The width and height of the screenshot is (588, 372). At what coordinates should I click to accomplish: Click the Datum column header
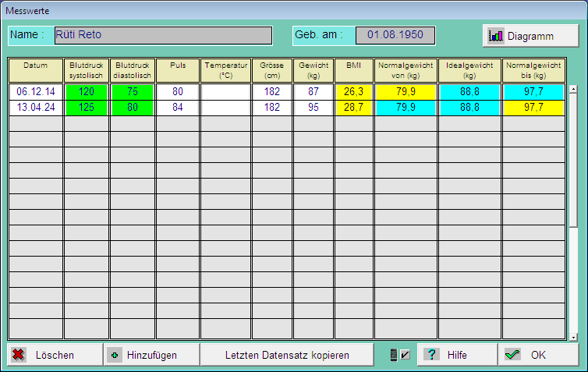click(35, 70)
